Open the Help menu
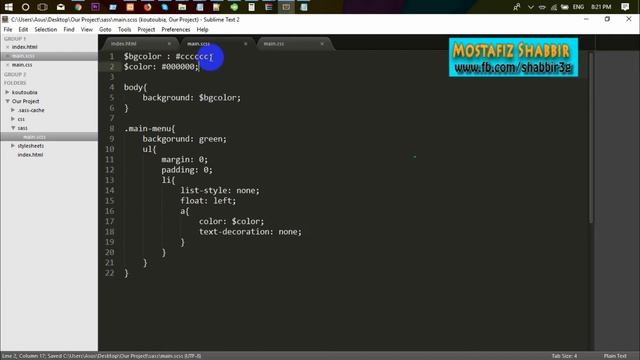This screenshot has height=360, width=640. pos(202,29)
